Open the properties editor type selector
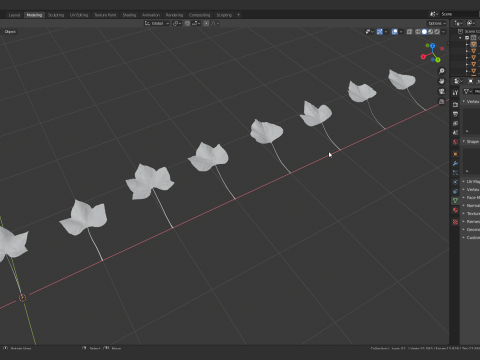This screenshot has width=480, height=360. click(x=458, y=81)
